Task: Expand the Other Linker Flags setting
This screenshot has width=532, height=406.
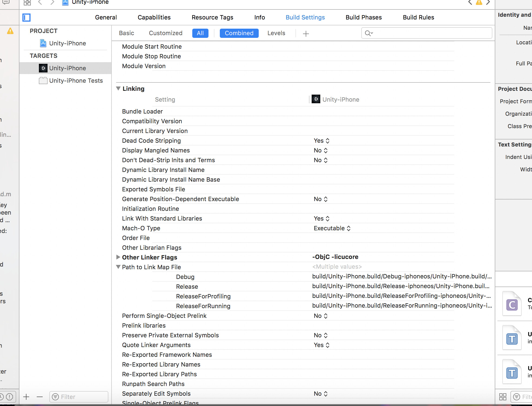Action: pyautogui.click(x=118, y=257)
